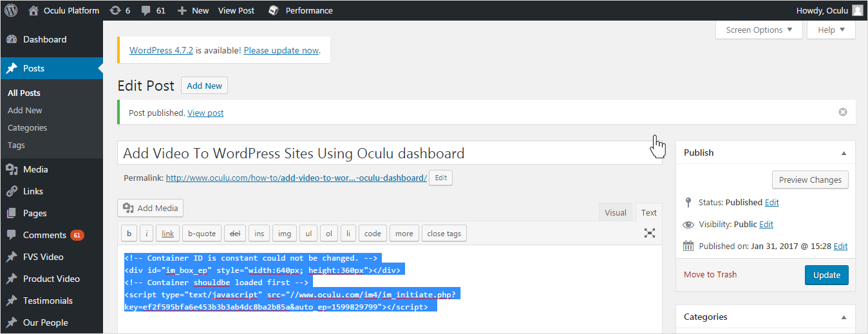Image resolution: width=868 pixels, height=334 pixels.
Task: Click the close tags button
Action: pos(444,233)
